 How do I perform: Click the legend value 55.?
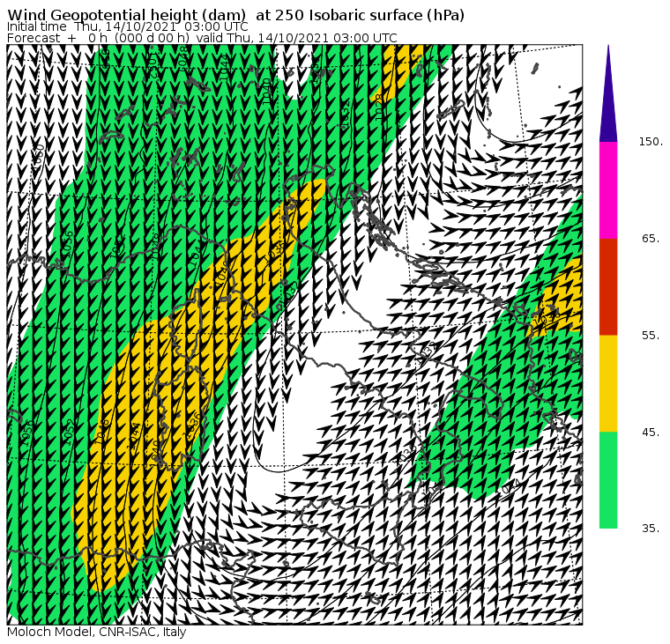coord(651,336)
